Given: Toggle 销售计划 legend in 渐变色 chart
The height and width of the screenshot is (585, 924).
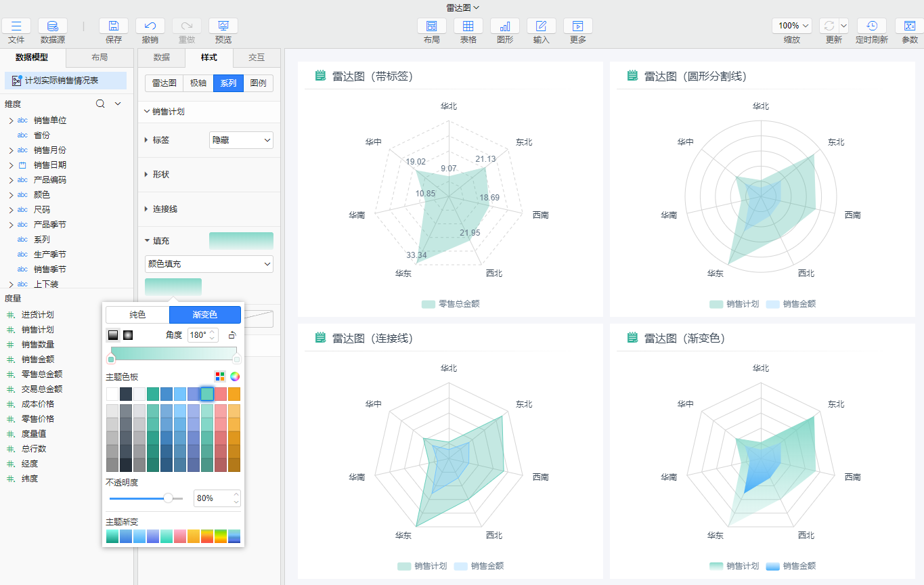Looking at the screenshot, I should tap(734, 565).
